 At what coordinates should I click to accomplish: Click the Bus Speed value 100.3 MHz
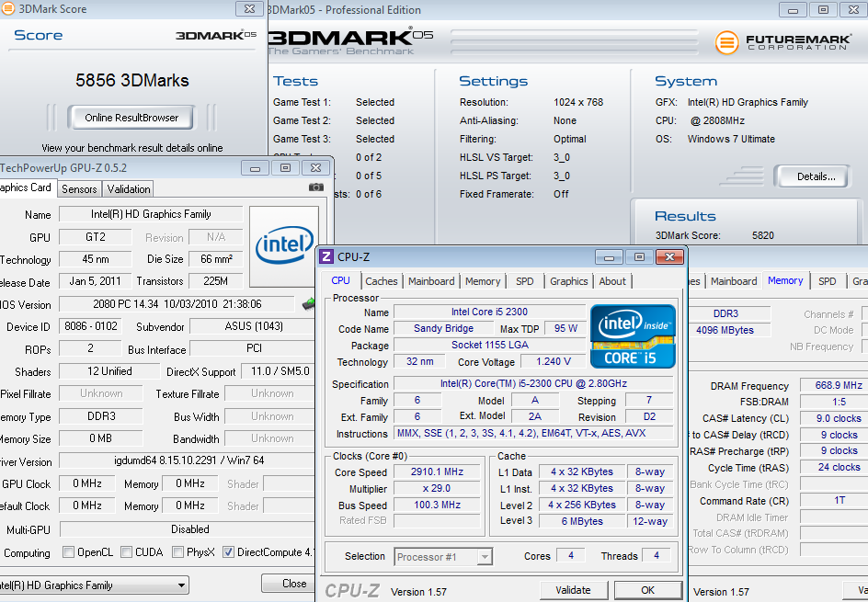pyautogui.click(x=437, y=505)
